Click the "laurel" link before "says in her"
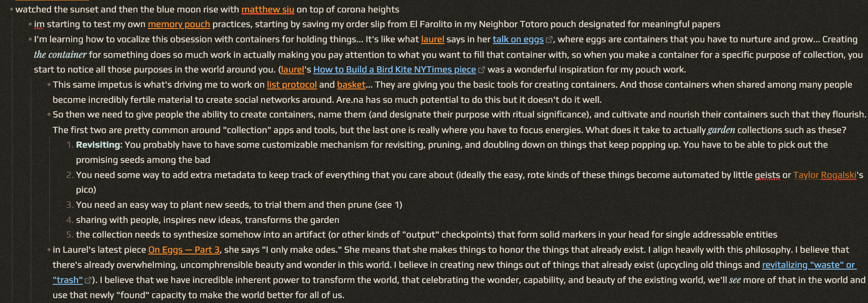Screen dimensions: 868x303 pyautogui.click(x=432, y=39)
